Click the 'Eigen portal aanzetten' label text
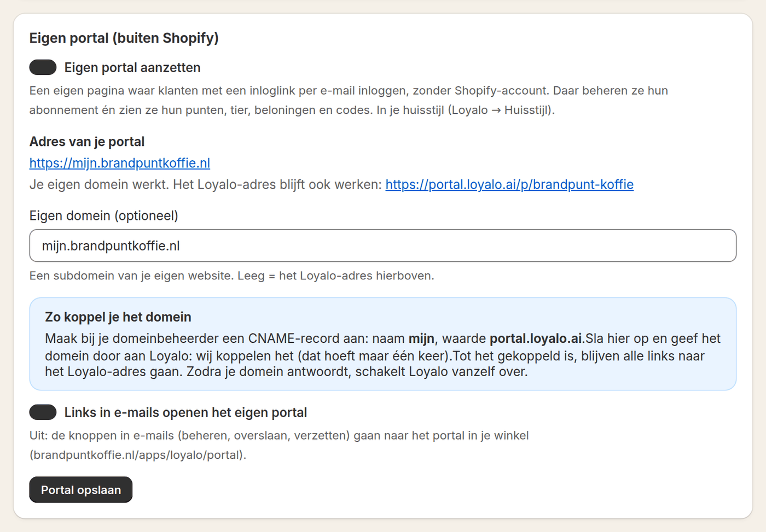 [132, 67]
